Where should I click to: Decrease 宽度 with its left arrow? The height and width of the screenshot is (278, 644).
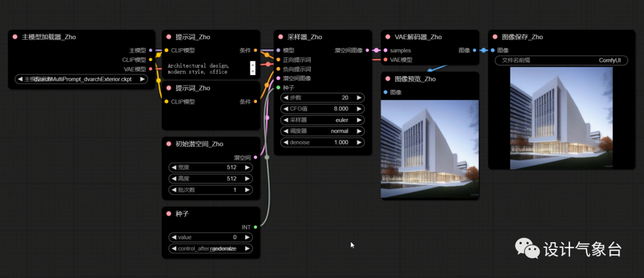tap(174, 167)
